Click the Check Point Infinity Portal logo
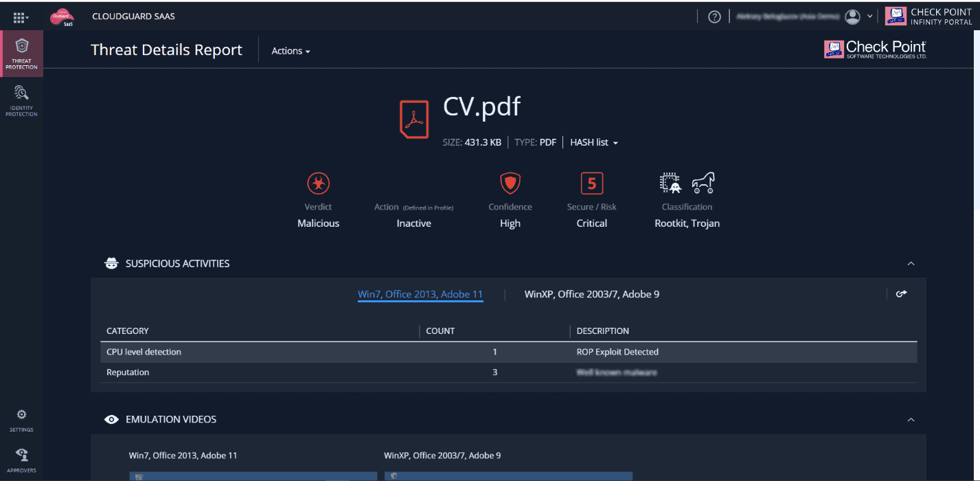This screenshot has width=980, height=481. tap(928, 16)
